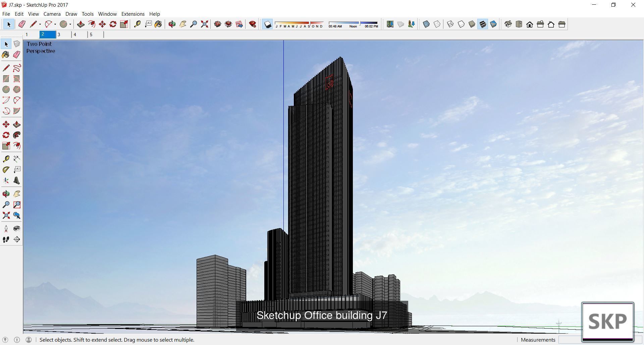The image size is (644, 345).
Task: Switch to Top view icon
Action: (519, 24)
